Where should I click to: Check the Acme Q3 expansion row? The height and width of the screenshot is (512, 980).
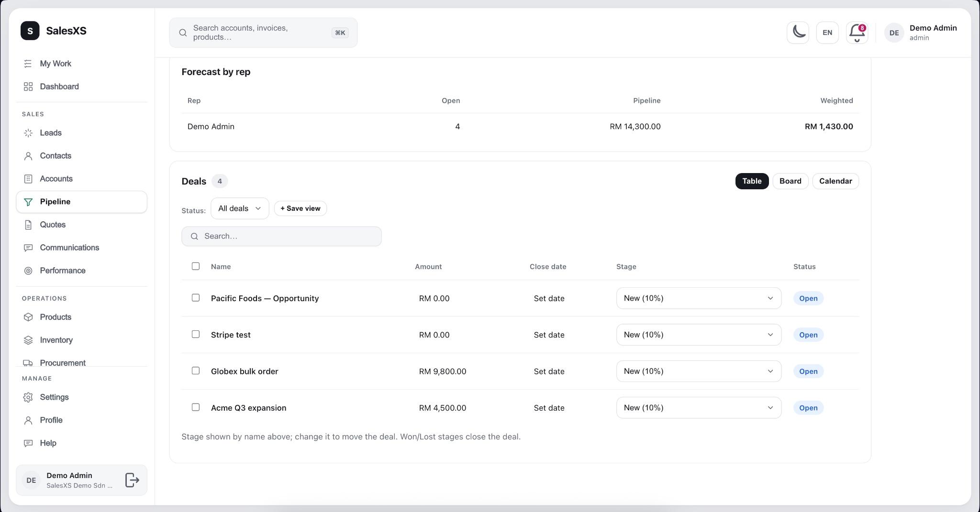point(196,407)
